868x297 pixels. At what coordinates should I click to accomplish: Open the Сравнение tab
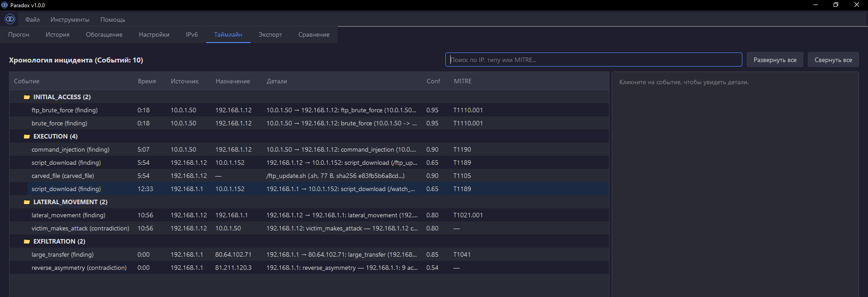314,35
